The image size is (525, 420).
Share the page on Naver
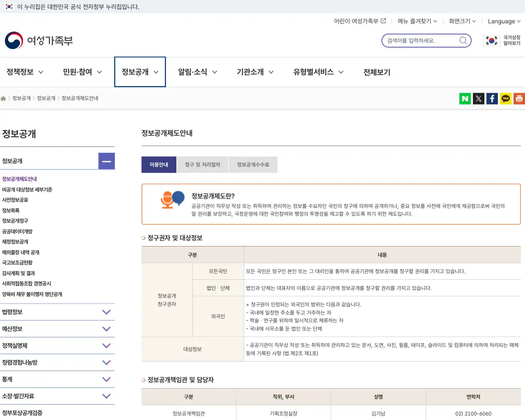[465, 98]
